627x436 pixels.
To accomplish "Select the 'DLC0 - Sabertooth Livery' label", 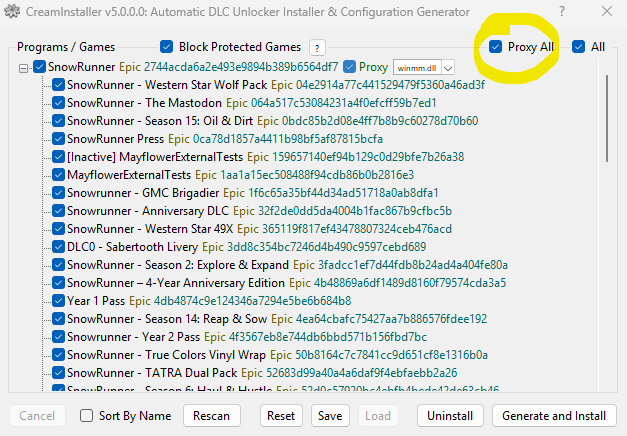I will coord(132,247).
